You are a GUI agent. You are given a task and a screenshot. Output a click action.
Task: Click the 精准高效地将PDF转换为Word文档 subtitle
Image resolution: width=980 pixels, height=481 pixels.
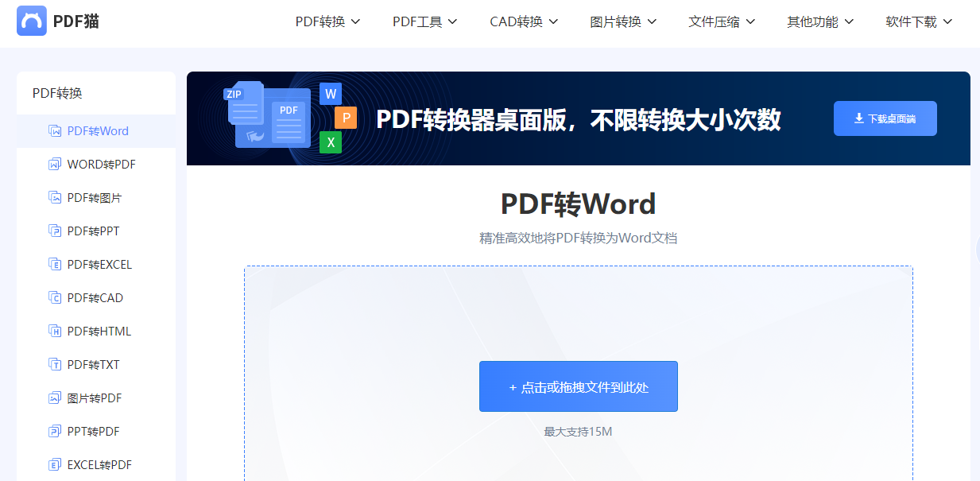[578, 238]
